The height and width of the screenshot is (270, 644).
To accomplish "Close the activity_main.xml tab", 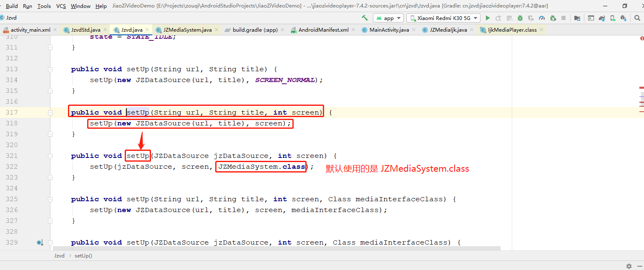I will tap(55, 30).
